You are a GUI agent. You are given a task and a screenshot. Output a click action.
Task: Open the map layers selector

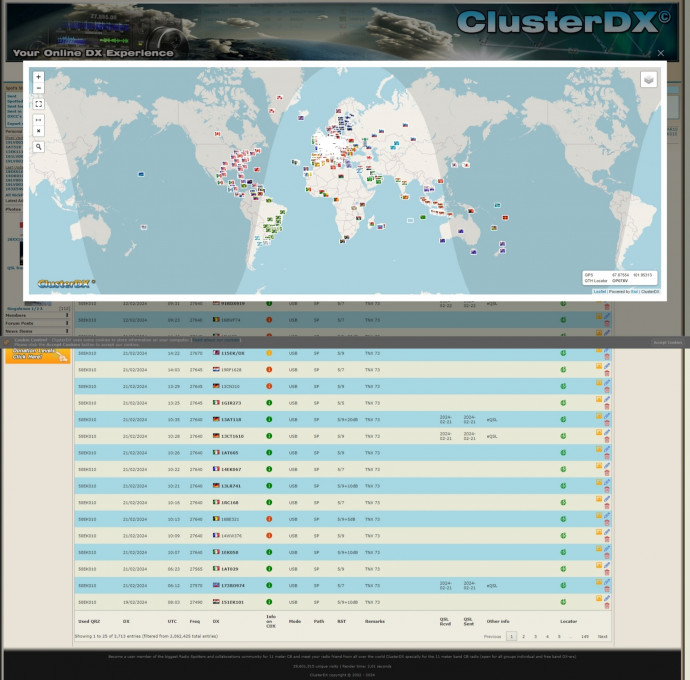coord(648,80)
